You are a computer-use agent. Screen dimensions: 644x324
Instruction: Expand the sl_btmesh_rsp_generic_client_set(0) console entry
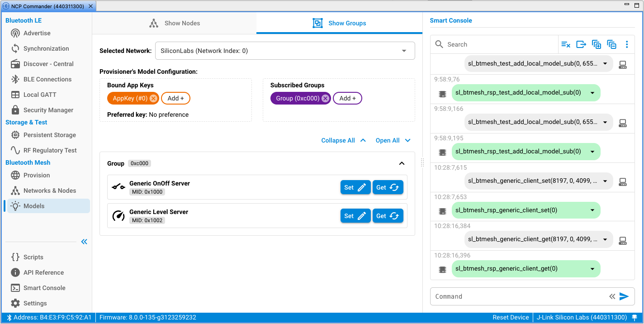[592, 210]
